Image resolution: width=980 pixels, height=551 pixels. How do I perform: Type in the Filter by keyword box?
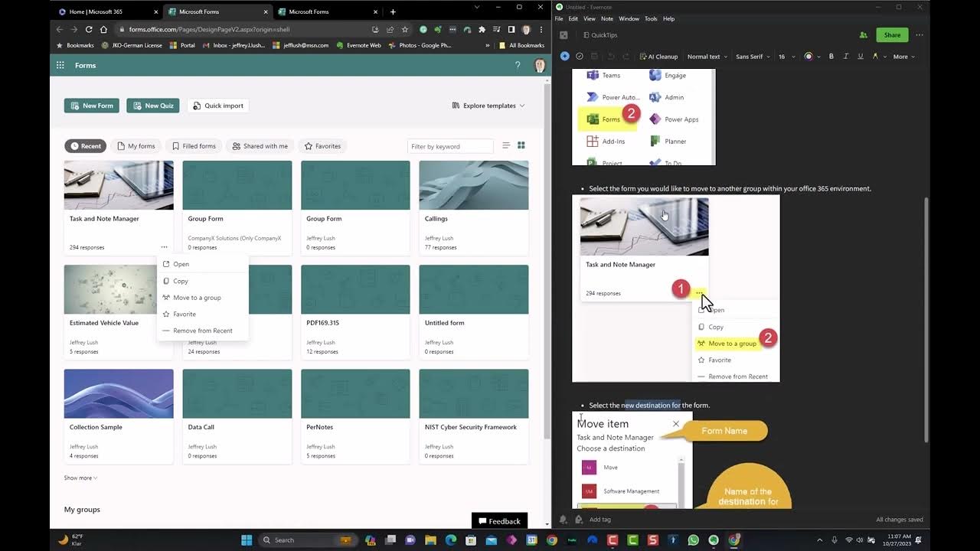tap(450, 145)
